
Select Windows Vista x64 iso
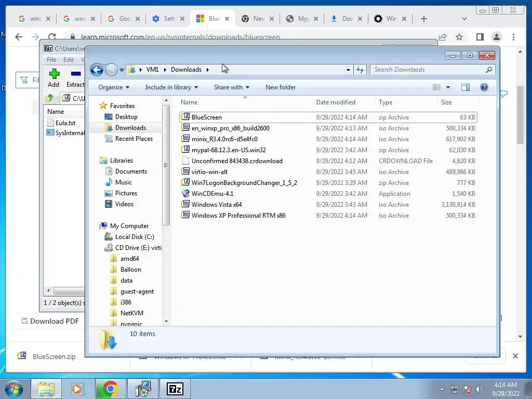point(328,205)
